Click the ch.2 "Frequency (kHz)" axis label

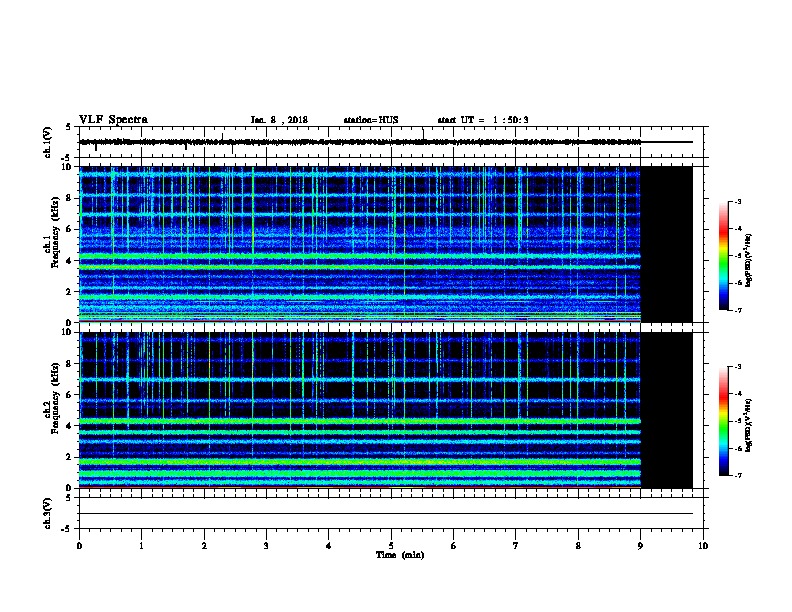click(x=55, y=398)
